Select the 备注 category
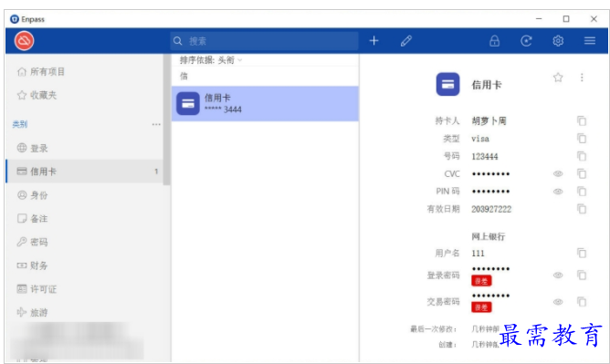The height and width of the screenshot is (364, 610). 85,218
